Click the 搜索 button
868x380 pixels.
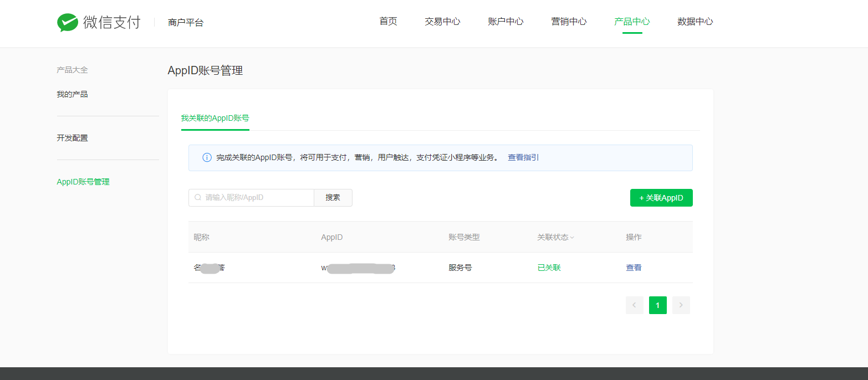pos(333,198)
